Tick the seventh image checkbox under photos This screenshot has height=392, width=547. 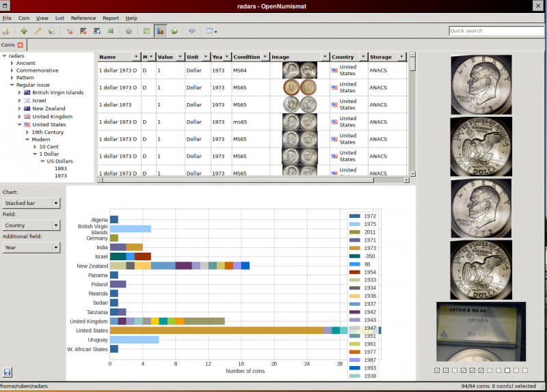490,370
